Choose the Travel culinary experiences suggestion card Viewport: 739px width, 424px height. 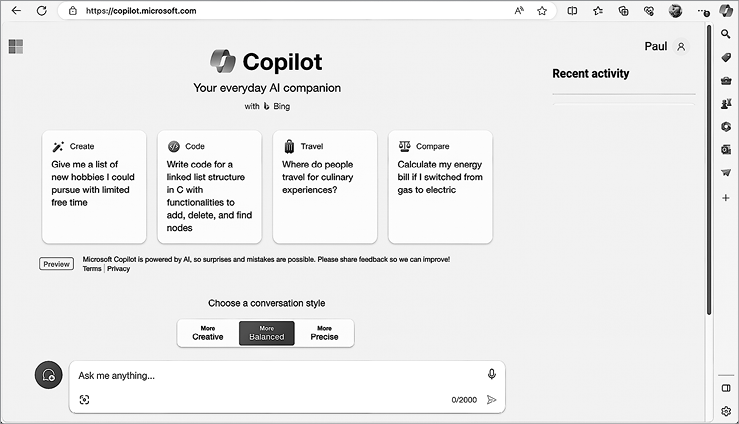[x=325, y=186]
